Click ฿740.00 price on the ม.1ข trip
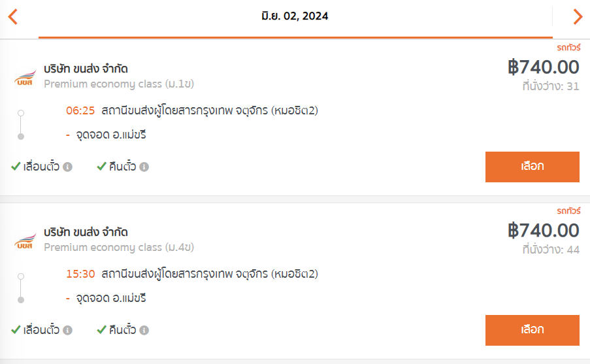The image size is (590, 364). 544,67
